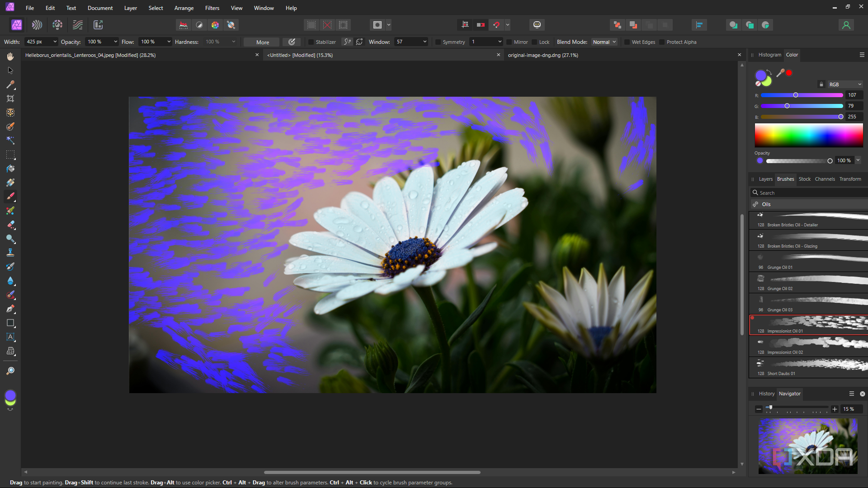The height and width of the screenshot is (488, 868).
Task: Click the More button
Action: 262,42
